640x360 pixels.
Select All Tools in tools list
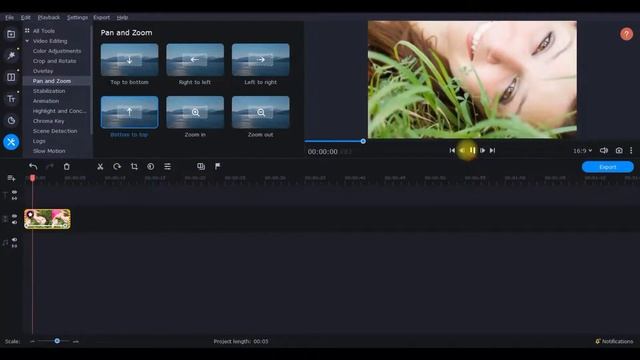click(44, 31)
